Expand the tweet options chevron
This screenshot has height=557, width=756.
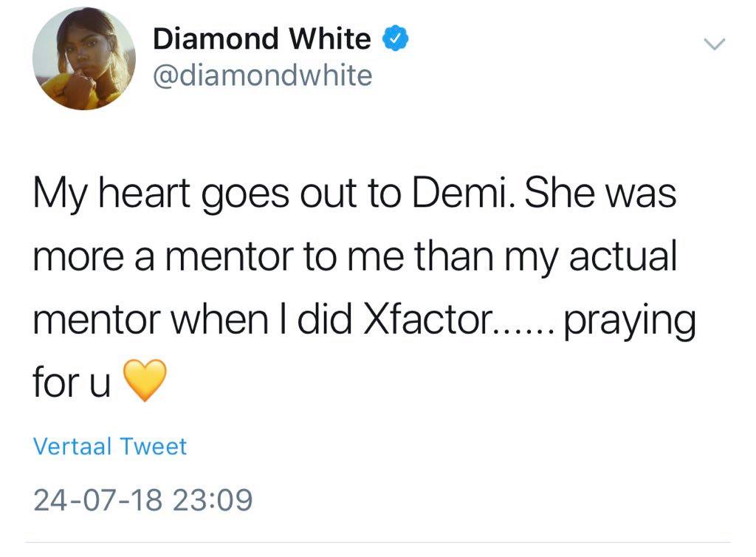714,44
